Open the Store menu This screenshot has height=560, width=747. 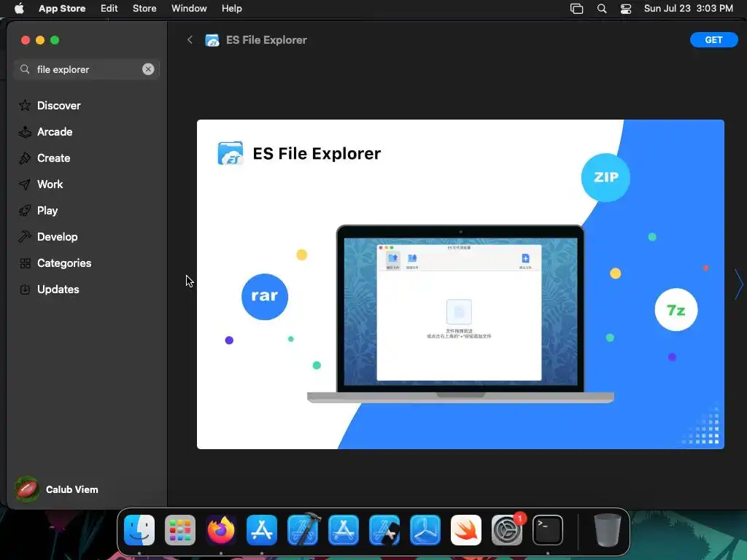point(144,9)
